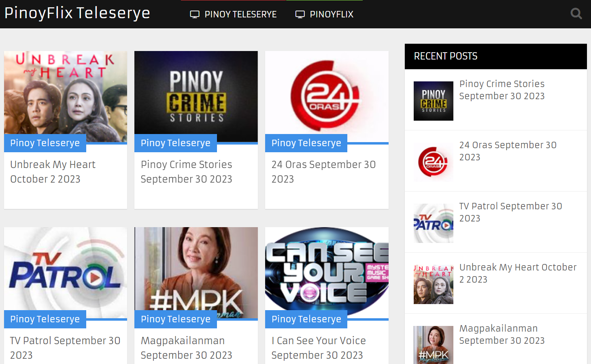Open I Can See Your Voice post
This screenshot has width=591, height=364.
click(318, 348)
